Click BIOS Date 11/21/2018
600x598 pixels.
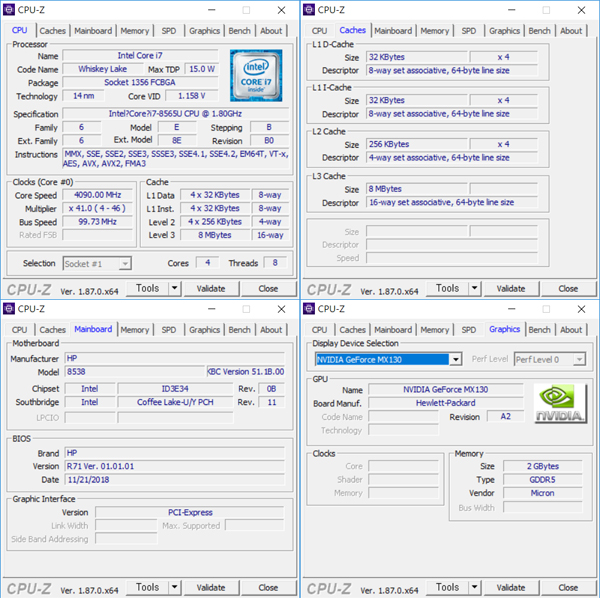pos(174,480)
